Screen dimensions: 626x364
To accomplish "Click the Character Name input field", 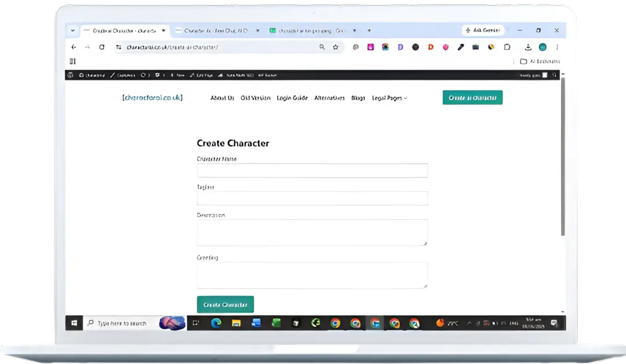I will (312, 170).
